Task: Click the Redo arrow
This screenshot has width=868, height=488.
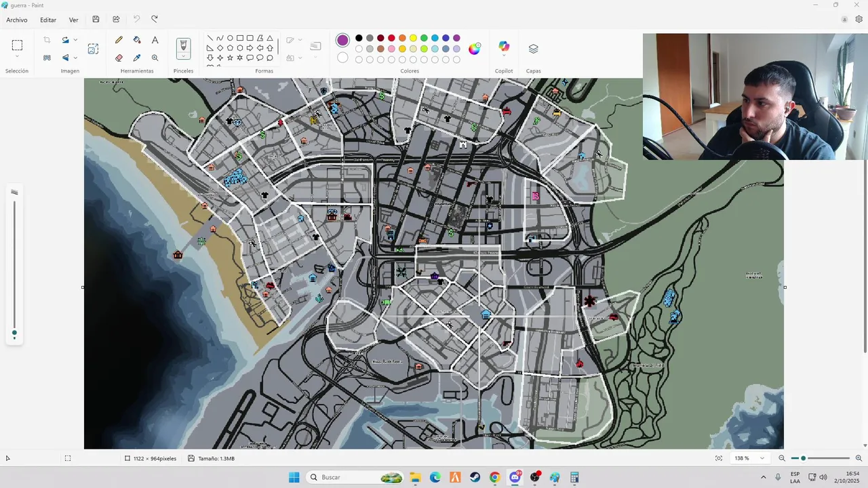Action: [155, 20]
